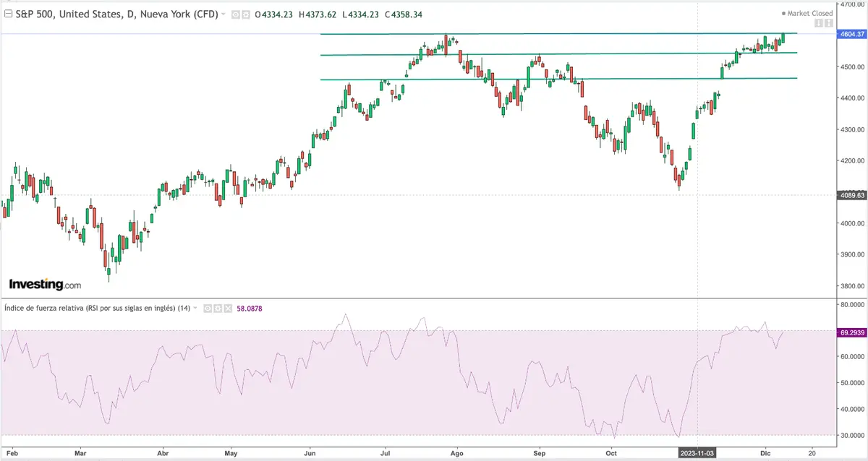Click the 4089.63 price label on axis
Viewport: 868px width, 461px height.
click(x=851, y=195)
